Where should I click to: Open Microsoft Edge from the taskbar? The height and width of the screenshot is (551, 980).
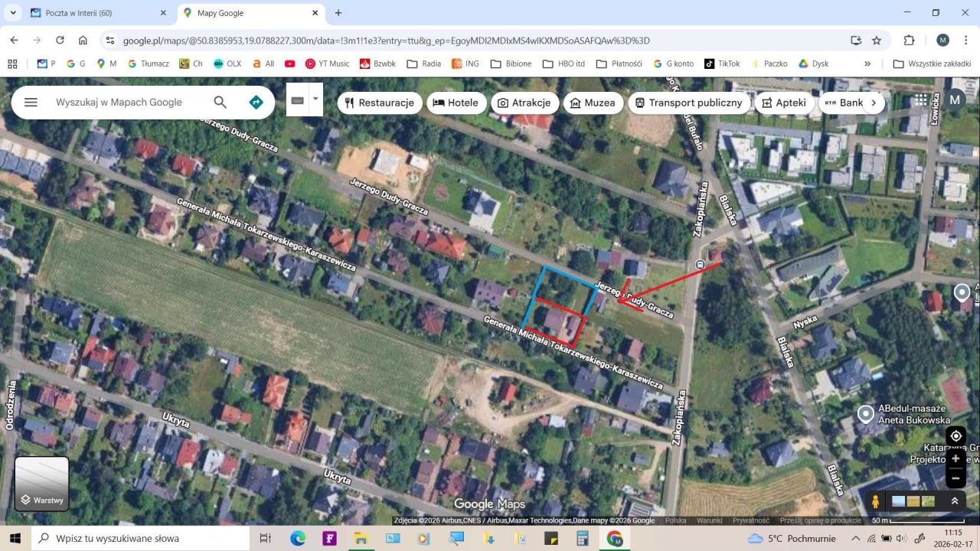click(298, 538)
